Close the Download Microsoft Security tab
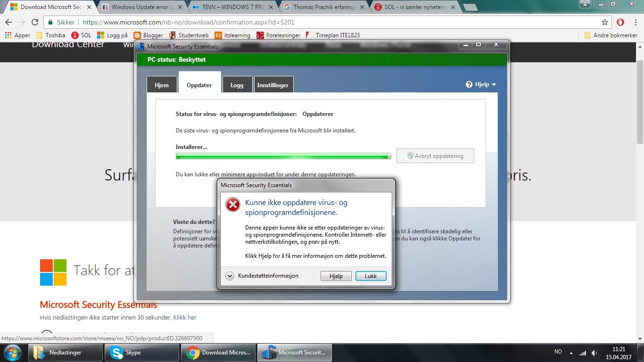 click(89, 7)
